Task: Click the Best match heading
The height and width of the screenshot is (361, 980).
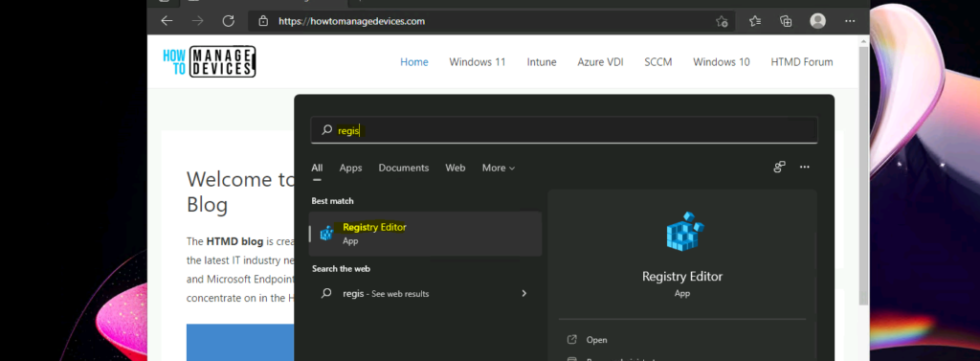Action: pos(332,201)
